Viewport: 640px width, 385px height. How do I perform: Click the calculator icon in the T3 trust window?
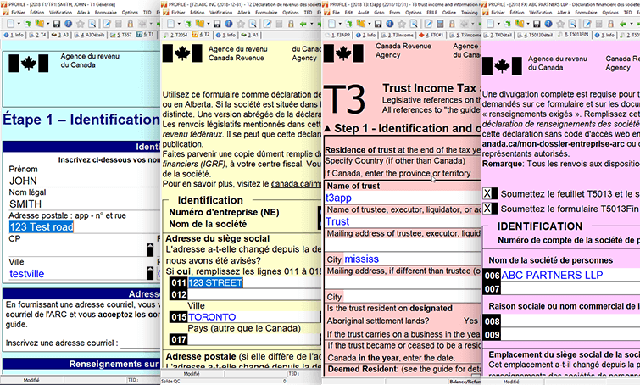click(x=440, y=24)
